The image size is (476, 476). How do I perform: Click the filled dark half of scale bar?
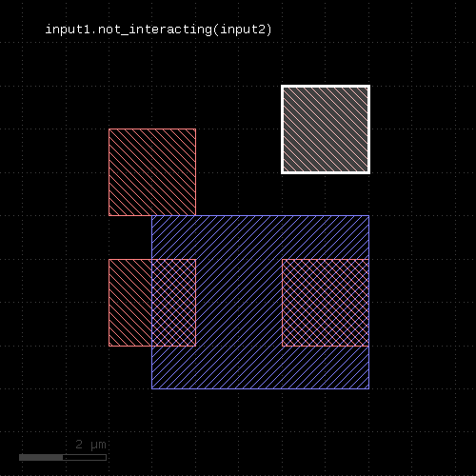41,457
